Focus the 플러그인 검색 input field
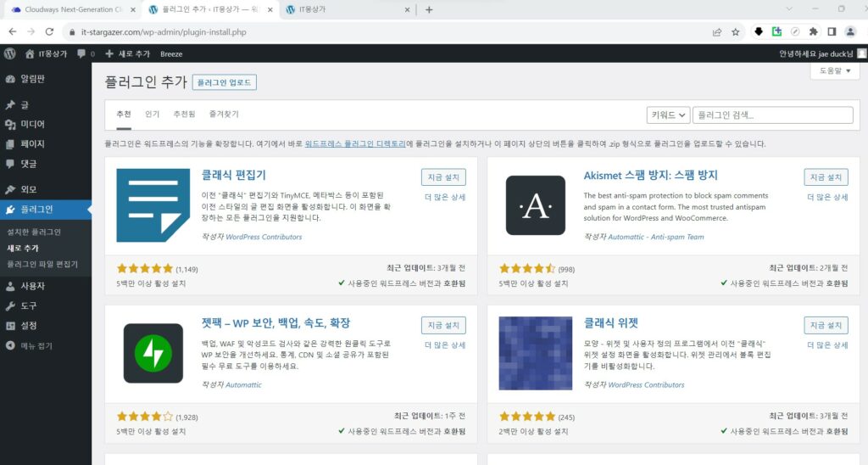Screen dimensions: 868x465 pos(773,115)
